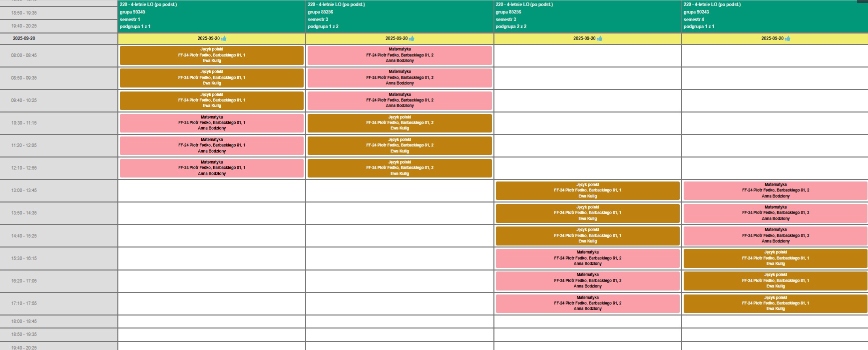
Task: Click thumbs-up icon in grupa 95345 date cell
Action: coord(224,38)
